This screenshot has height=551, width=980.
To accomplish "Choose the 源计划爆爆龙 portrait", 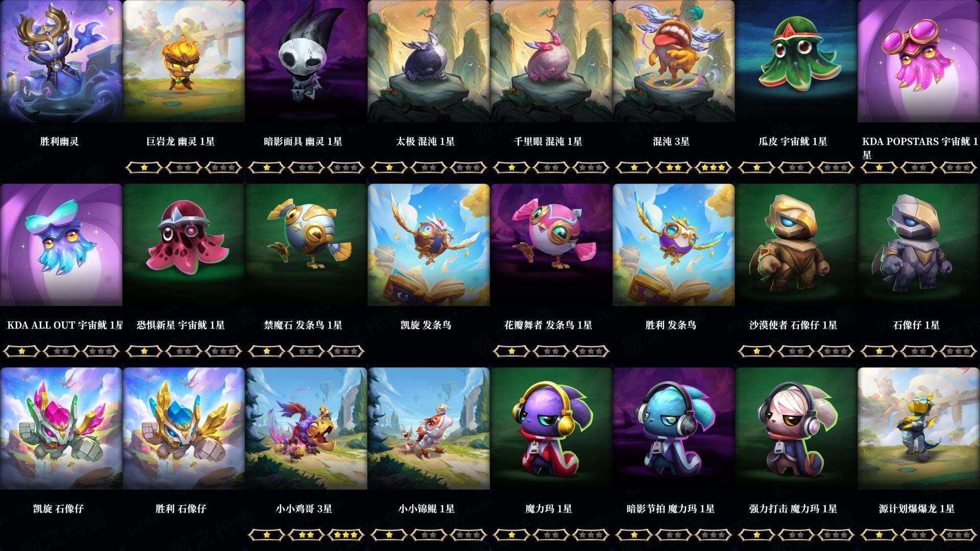I will click(919, 429).
